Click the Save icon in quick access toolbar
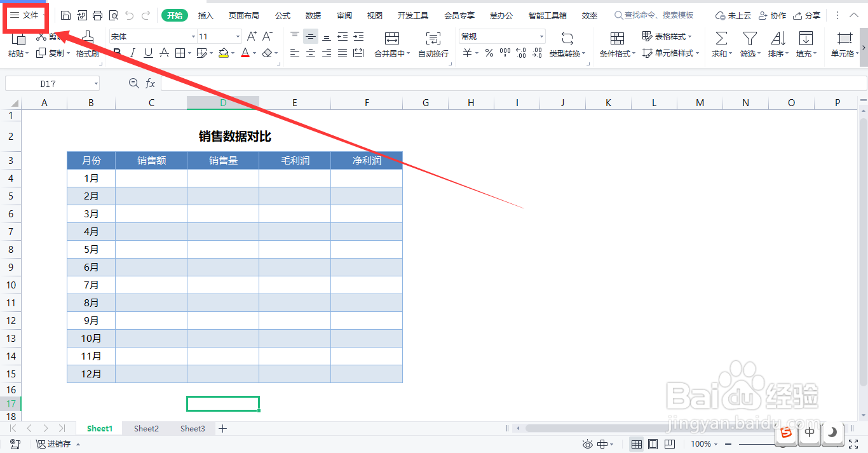Image resolution: width=868 pixels, height=453 pixels. (65, 15)
